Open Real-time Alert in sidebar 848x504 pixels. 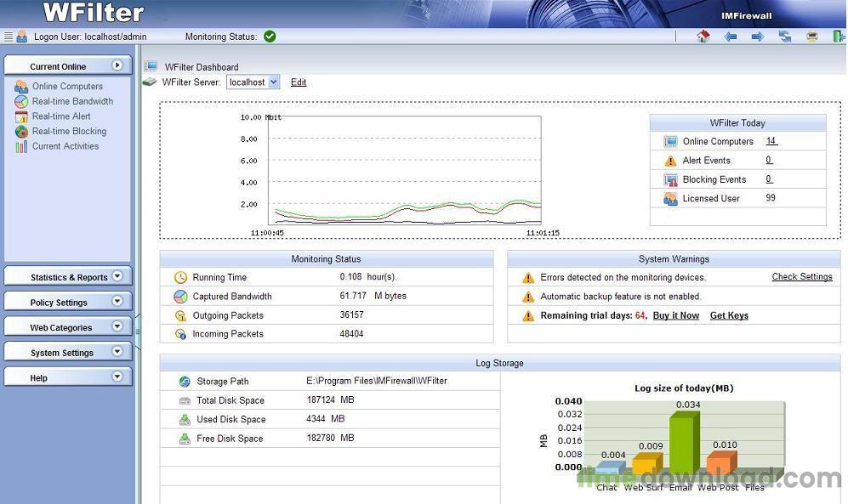pyautogui.click(x=61, y=116)
